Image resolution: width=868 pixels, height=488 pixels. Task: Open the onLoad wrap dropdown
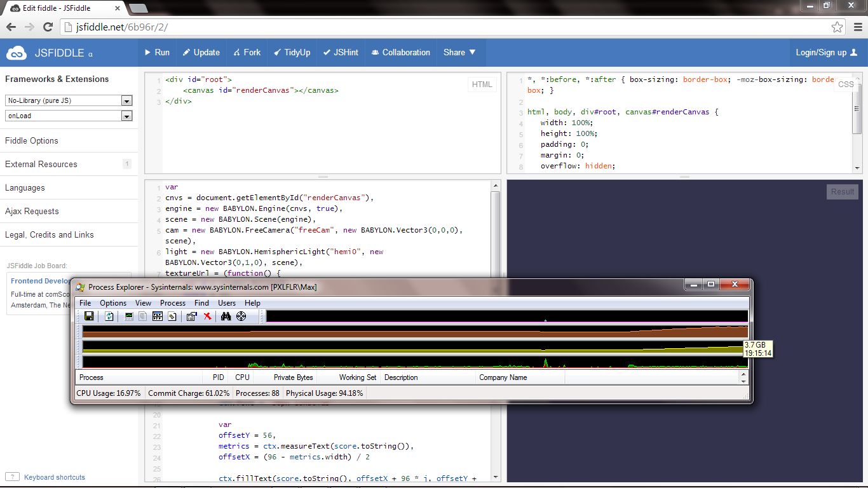pyautogui.click(x=69, y=116)
